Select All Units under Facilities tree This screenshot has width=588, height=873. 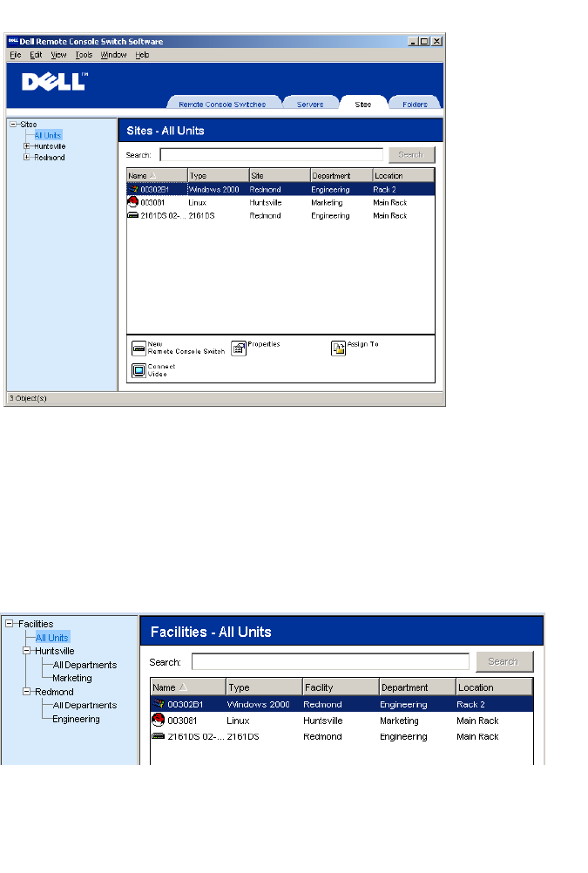pyautogui.click(x=51, y=638)
